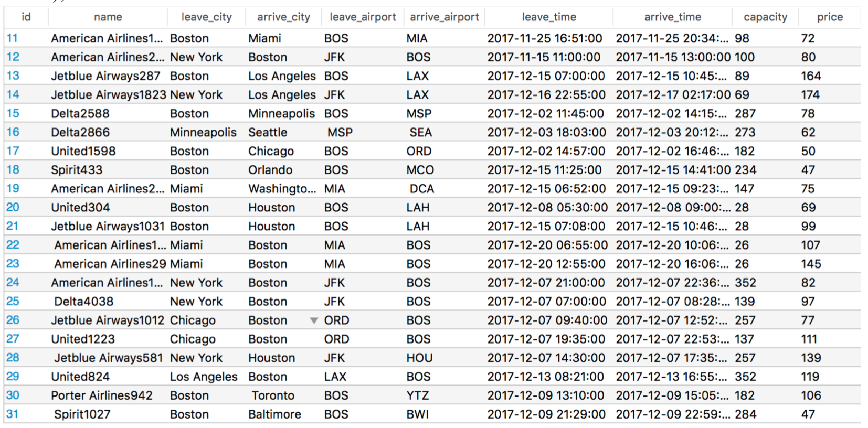Select the price cell showing 174
Image resolution: width=868 pixels, height=428 pixels.
pyautogui.click(x=810, y=95)
